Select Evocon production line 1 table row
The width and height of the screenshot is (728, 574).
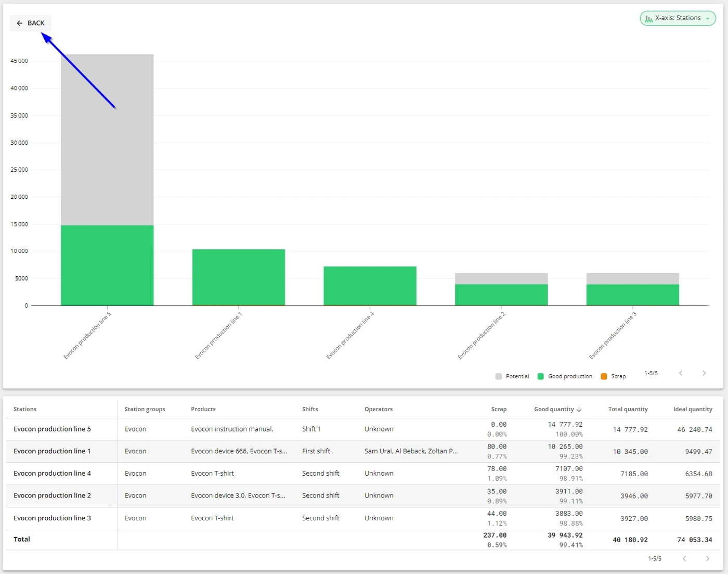363,451
